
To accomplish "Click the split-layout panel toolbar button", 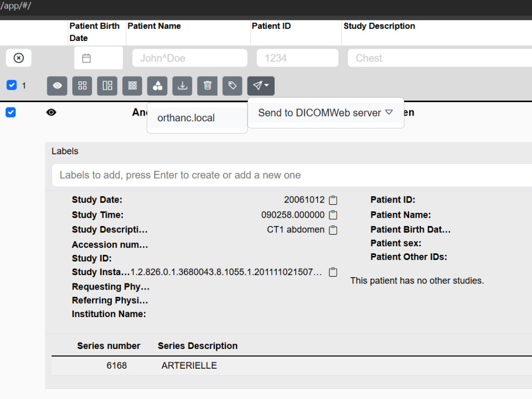I will pos(107,86).
